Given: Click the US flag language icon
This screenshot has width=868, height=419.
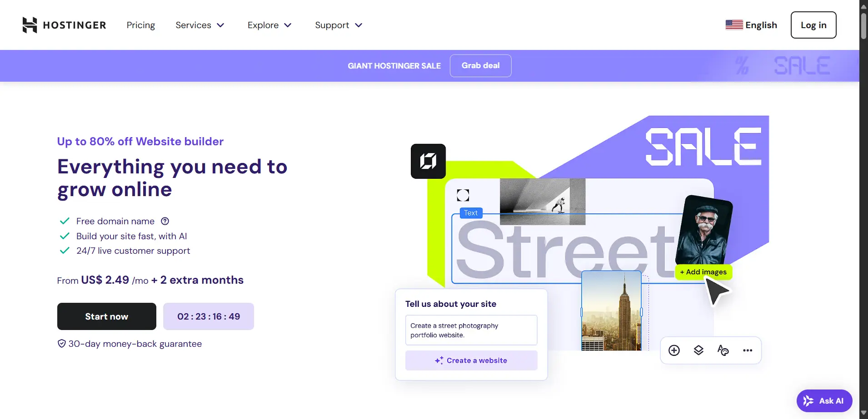Looking at the screenshot, I should 734,25.
